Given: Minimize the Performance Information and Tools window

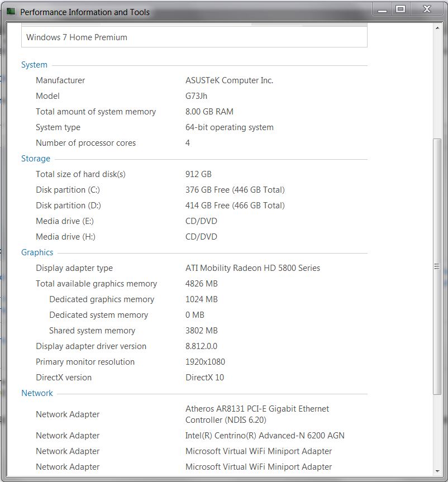Looking at the screenshot, I should pos(382,9).
